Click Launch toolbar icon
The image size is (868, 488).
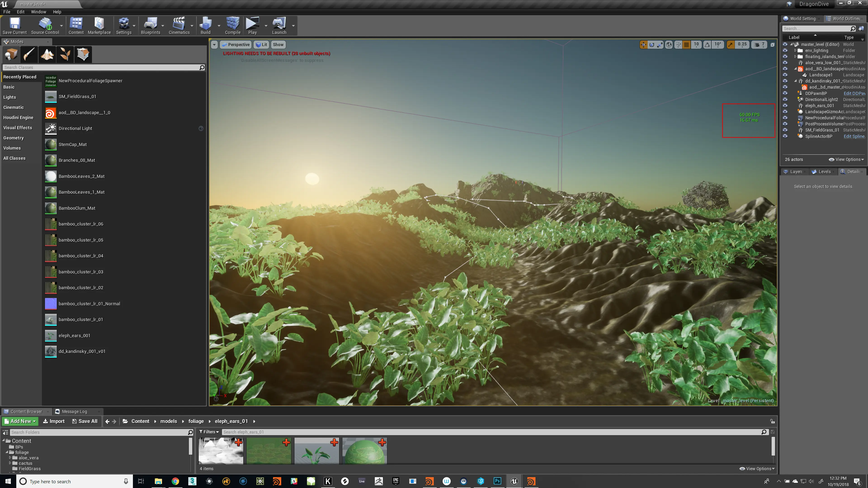(x=279, y=26)
